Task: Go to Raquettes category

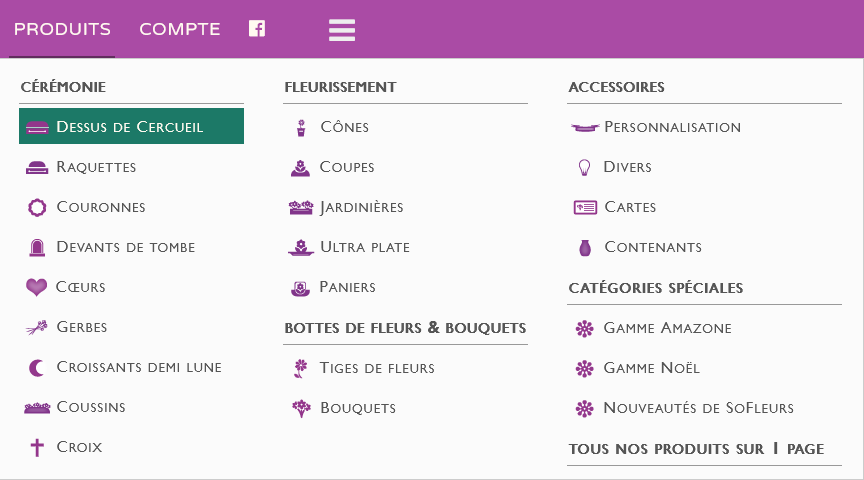Action: tap(96, 167)
